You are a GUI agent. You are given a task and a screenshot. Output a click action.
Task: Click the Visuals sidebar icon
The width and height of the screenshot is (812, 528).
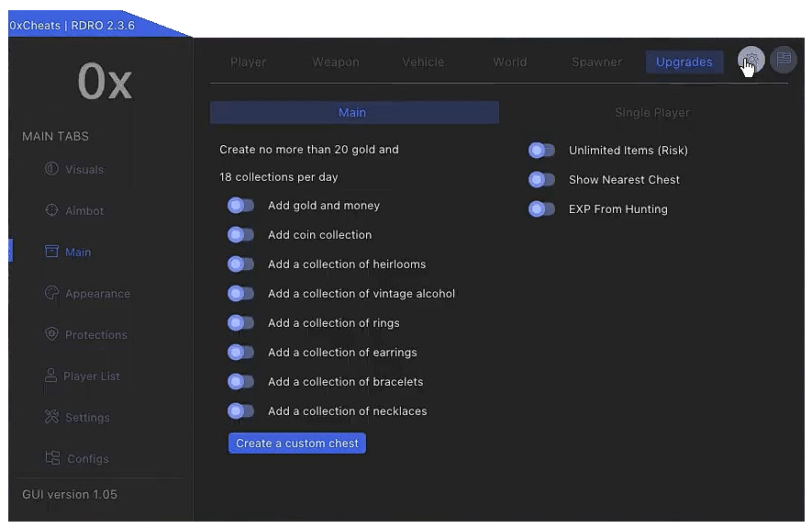point(51,169)
